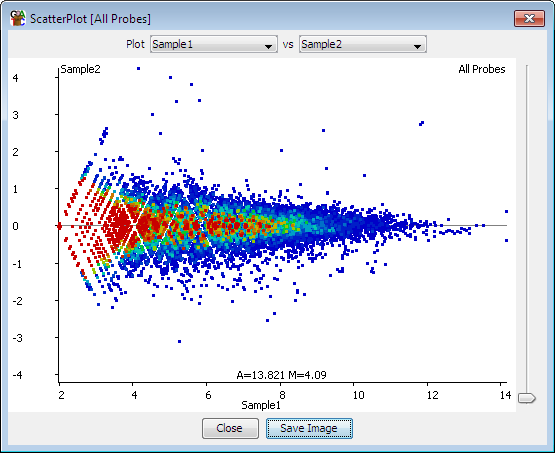Click the All Probes label in plot
Viewport: 555px width, 453px height.
482,69
